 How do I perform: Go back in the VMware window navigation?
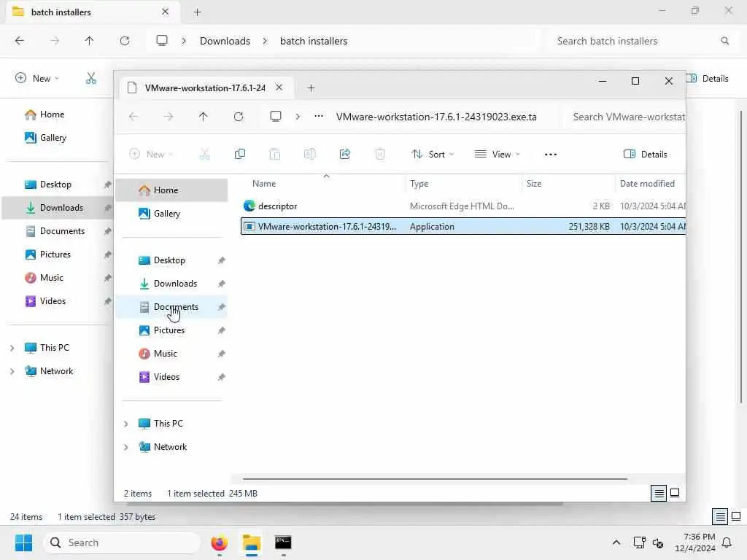133,117
